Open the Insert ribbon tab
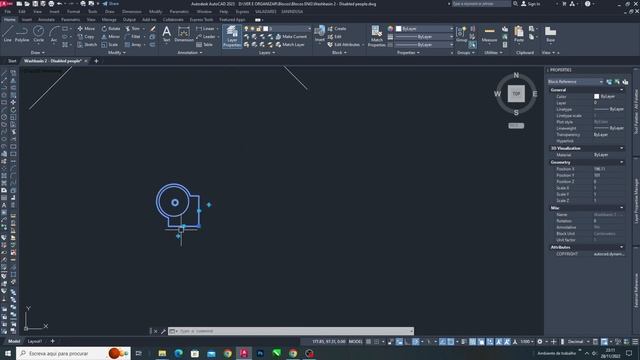This screenshot has height=360, width=640. click(27, 20)
